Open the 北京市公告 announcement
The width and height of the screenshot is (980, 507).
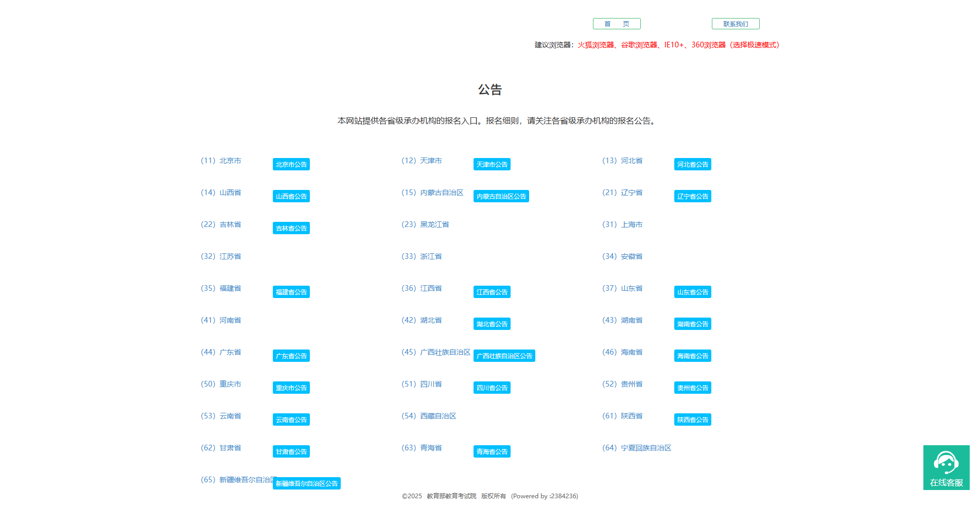(x=291, y=164)
